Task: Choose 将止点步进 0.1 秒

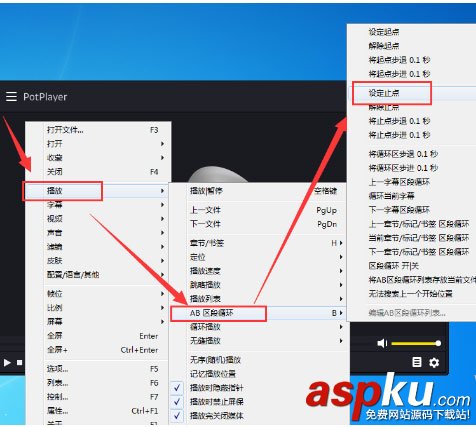Action: point(412,135)
